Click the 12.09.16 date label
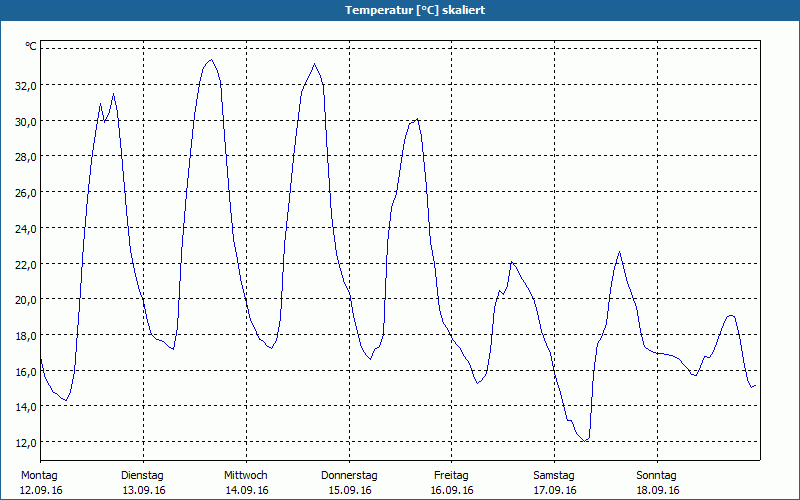 point(40,490)
